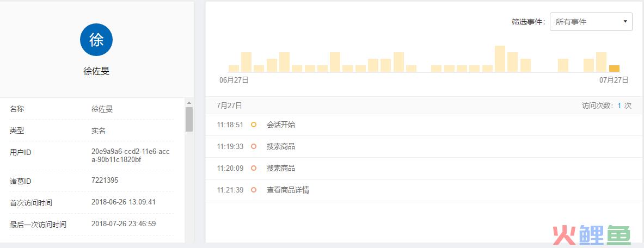Select the first bar at 06月27日

pyautogui.click(x=234, y=69)
